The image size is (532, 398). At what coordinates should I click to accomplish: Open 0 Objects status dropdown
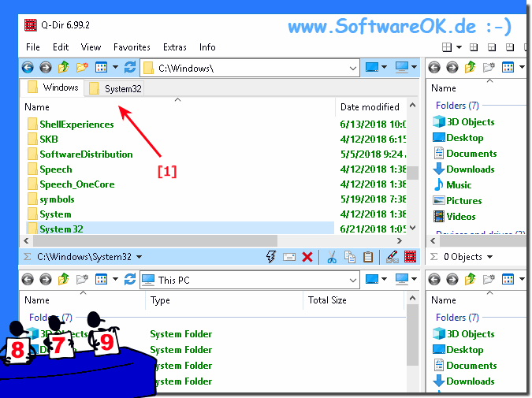point(489,257)
